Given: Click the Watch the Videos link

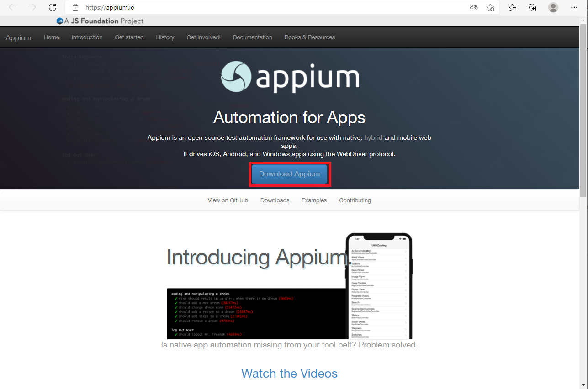Looking at the screenshot, I should 289,373.
